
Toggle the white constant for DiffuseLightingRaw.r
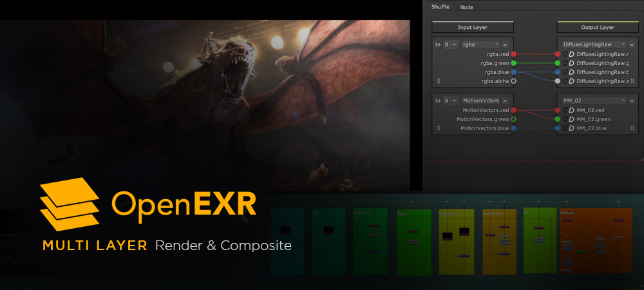tap(571, 54)
